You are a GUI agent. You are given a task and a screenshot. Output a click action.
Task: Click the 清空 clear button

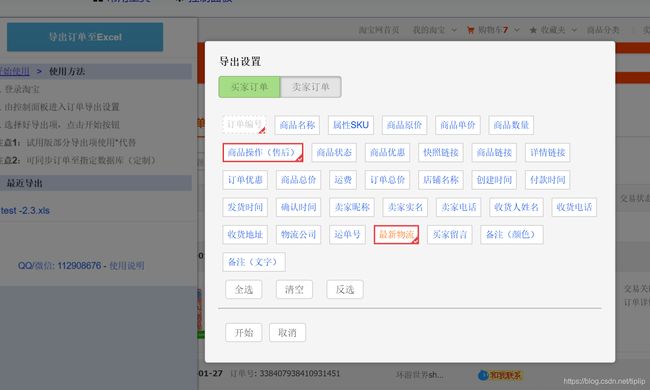294,289
